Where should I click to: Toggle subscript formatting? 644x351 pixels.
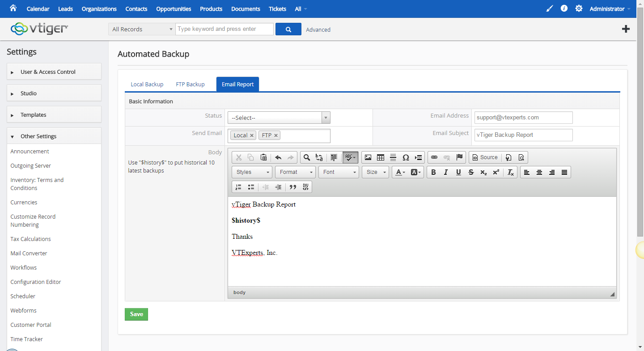click(x=483, y=172)
